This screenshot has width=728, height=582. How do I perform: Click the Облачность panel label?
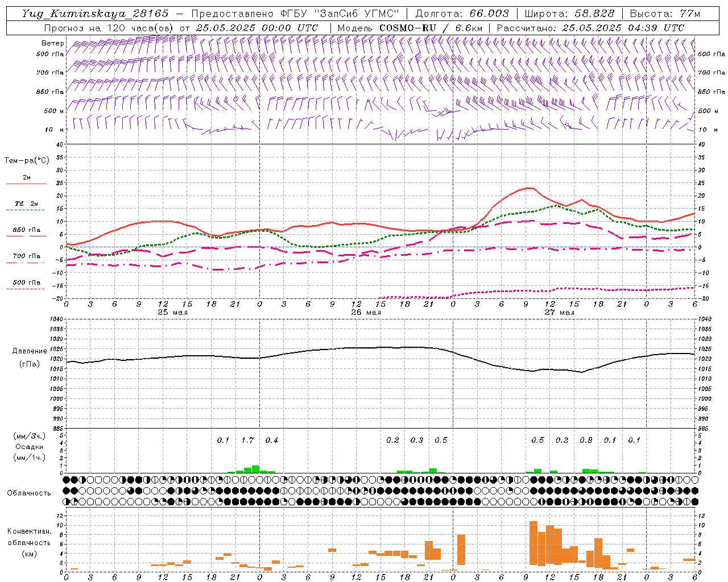pyautogui.click(x=29, y=493)
